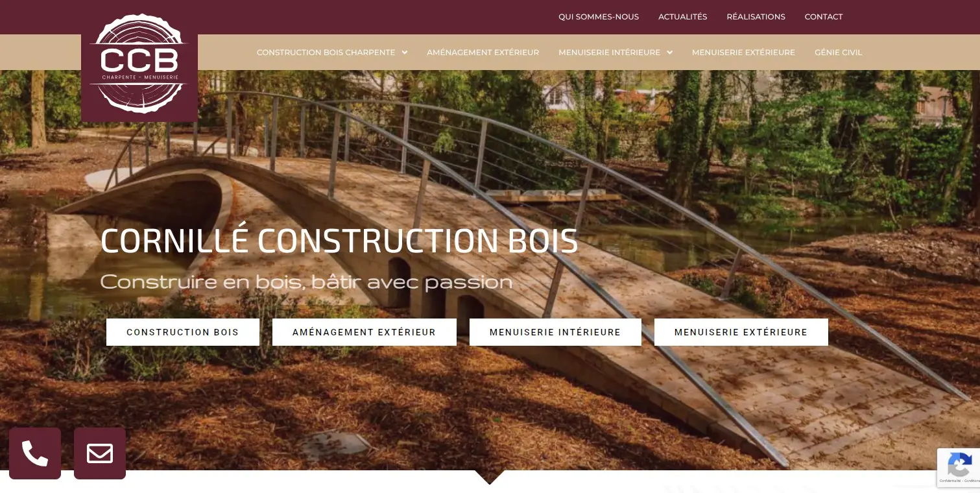
Task: Click the Aménagement Extérieur hero button
Action: (365, 332)
